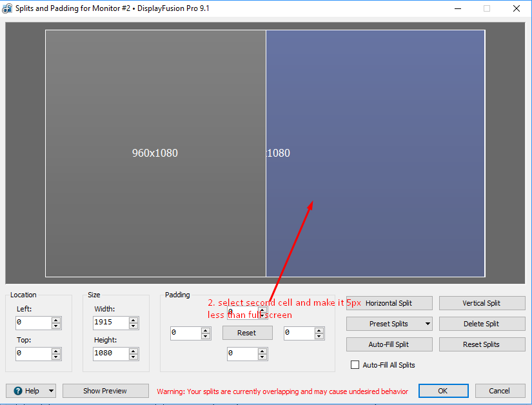Click into the Width input field
Image resolution: width=532 pixels, height=405 pixels.
click(110, 322)
